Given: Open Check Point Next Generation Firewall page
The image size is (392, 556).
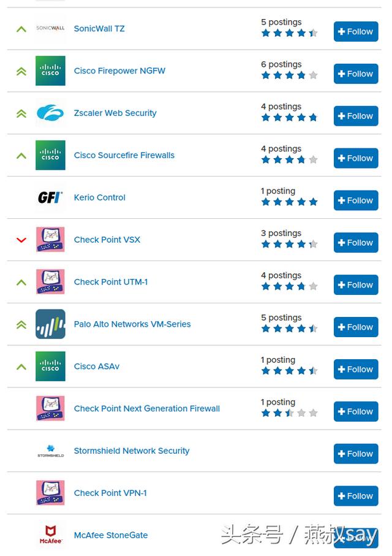Looking at the screenshot, I should tap(147, 409).
